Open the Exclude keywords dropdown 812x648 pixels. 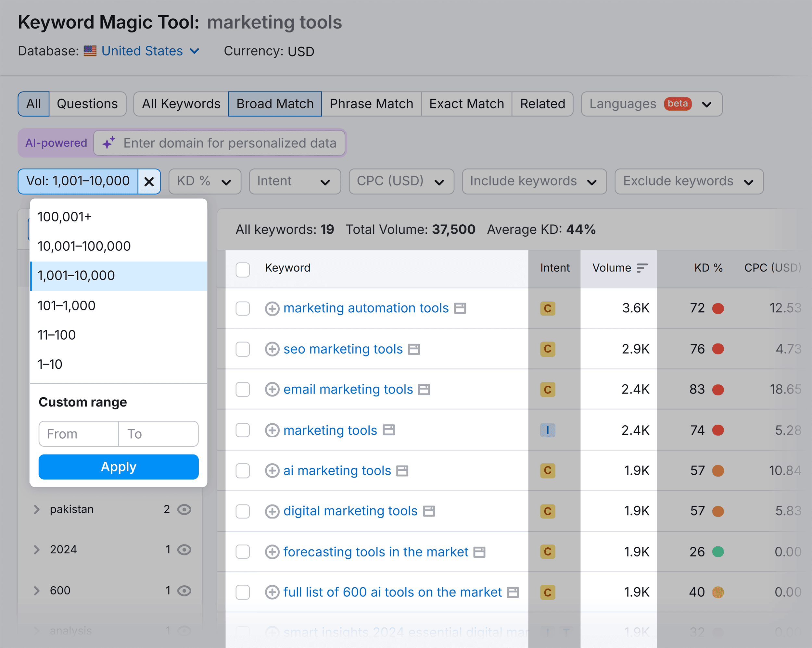point(689,181)
